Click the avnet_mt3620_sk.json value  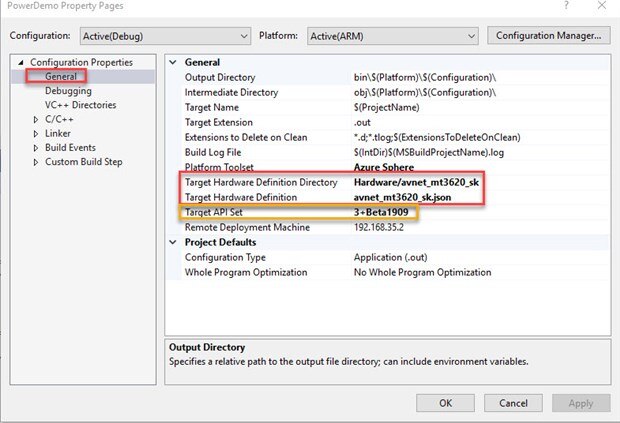point(402,197)
